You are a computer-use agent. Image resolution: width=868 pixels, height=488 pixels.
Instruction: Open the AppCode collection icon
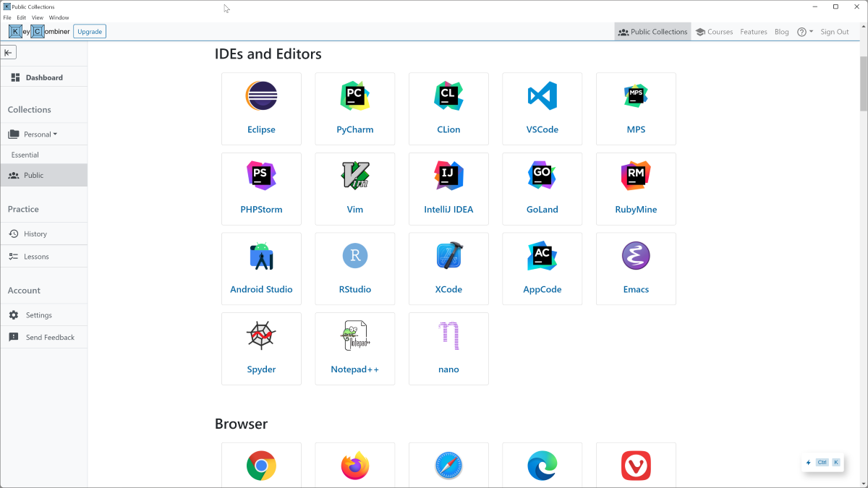pos(542,256)
